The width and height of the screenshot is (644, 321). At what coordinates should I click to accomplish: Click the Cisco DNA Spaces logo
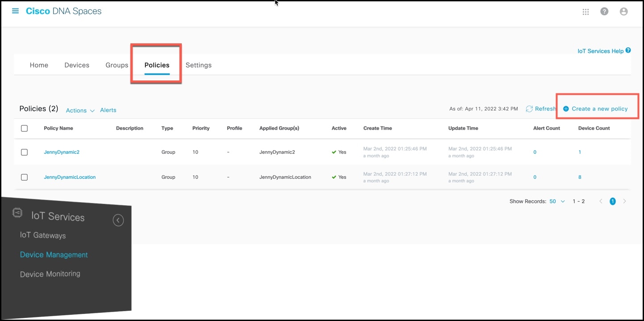(x=63, y=11)
